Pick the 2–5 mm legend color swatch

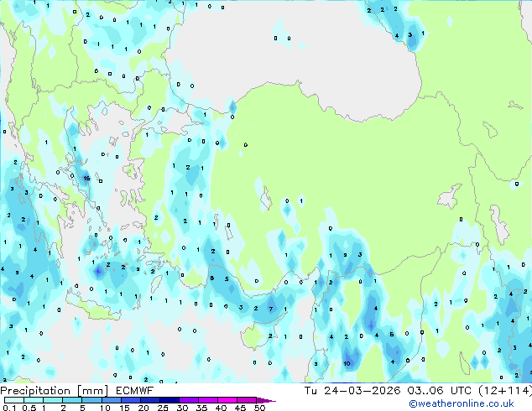coord(72,400)
